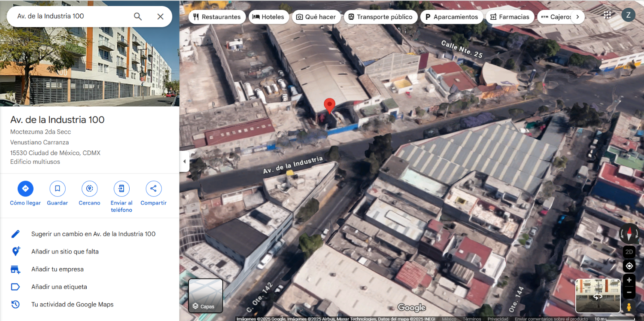This screenshot has width=644, height=321.
Task: Click the pencil icon to suggest a change
Action: (x=15, y=234)
